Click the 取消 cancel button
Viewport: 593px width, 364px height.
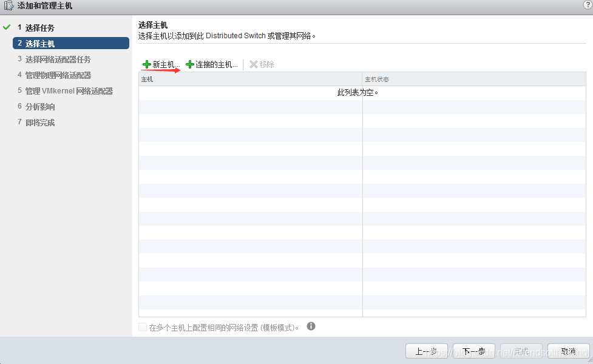(x=568, y=351)
